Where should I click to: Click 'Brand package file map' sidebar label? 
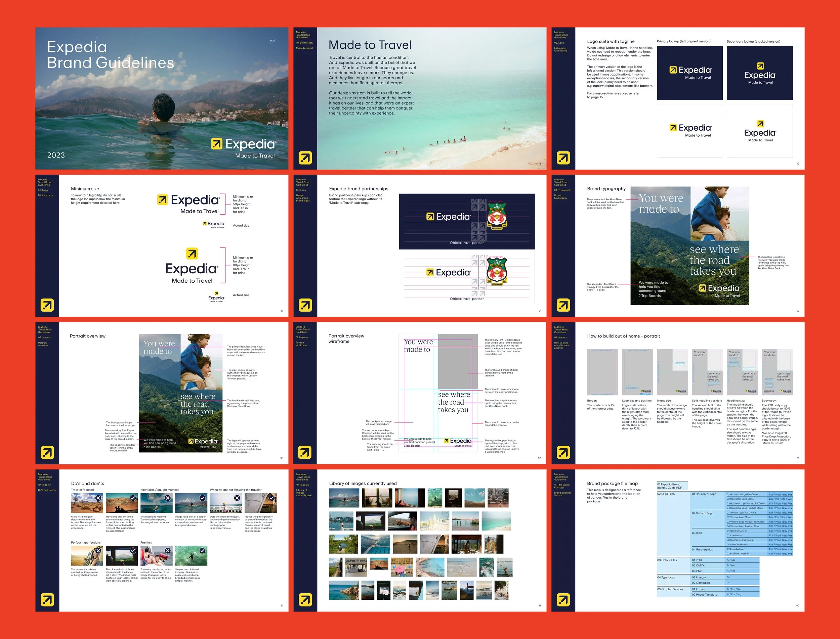click(x=562, y=494)
